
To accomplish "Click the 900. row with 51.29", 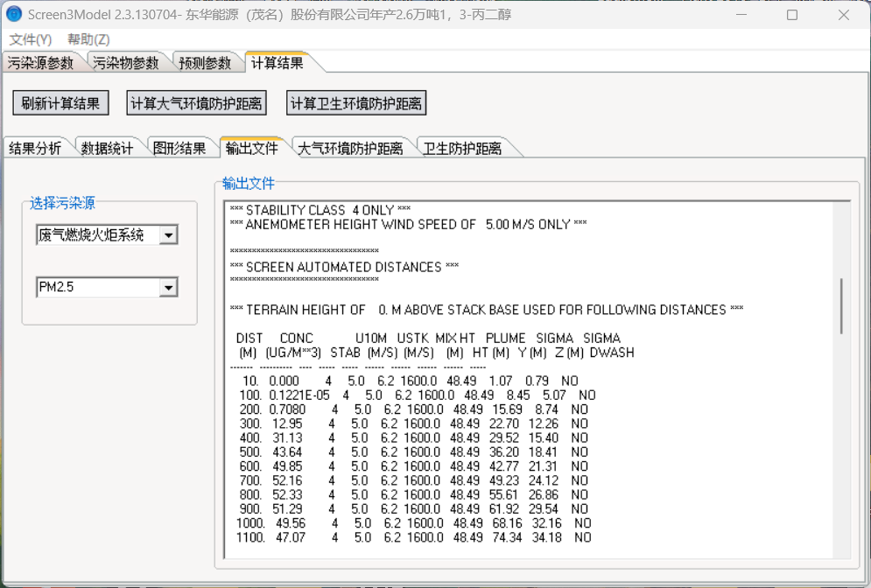I will coord(414,509).
